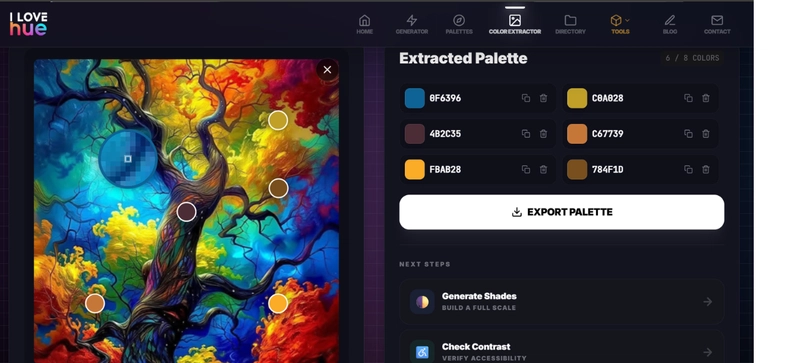
Task: Click the brown 784F1D color swatch
Action: click(x=577, y=169)
